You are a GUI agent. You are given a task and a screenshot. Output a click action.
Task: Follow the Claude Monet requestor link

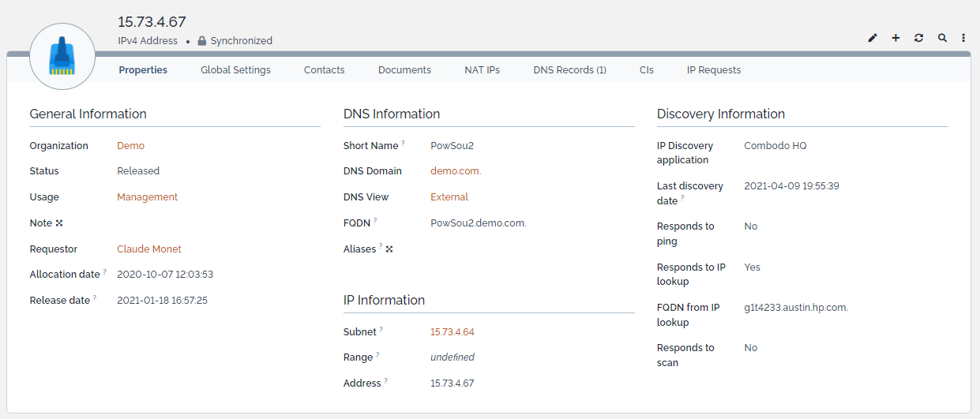(148, 249)
